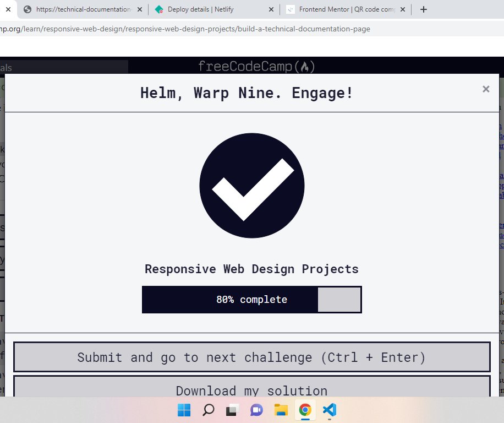The height and width of the screenshot is (423, 504).
Task: Click 'Helm, Warp Nine. Engage!' title text
Action: [246, 93]
